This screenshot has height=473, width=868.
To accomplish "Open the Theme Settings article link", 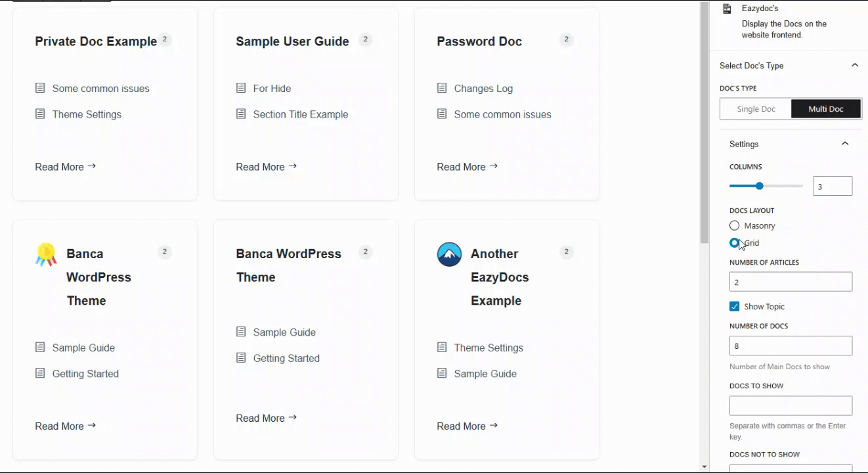I will pyautogui.click(x=87, y=114).
